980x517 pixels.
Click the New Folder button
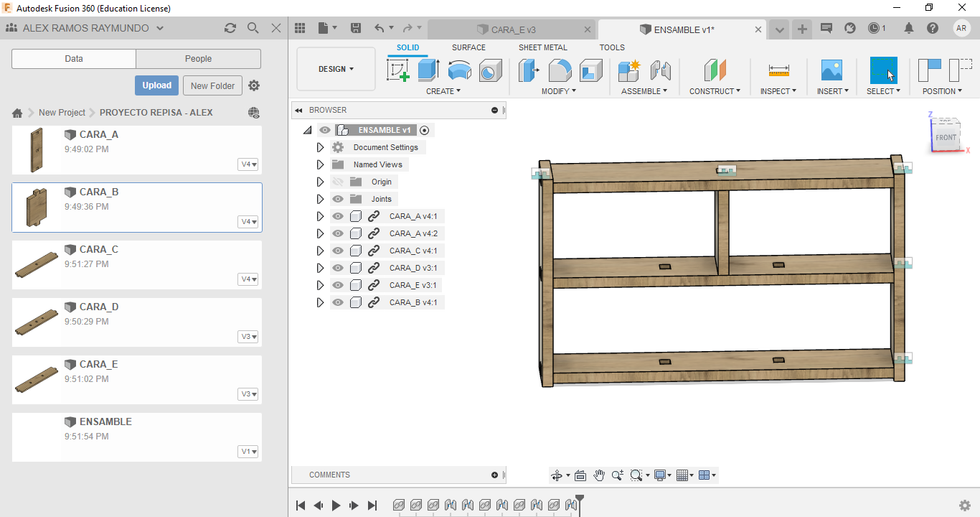click(212, 85)
